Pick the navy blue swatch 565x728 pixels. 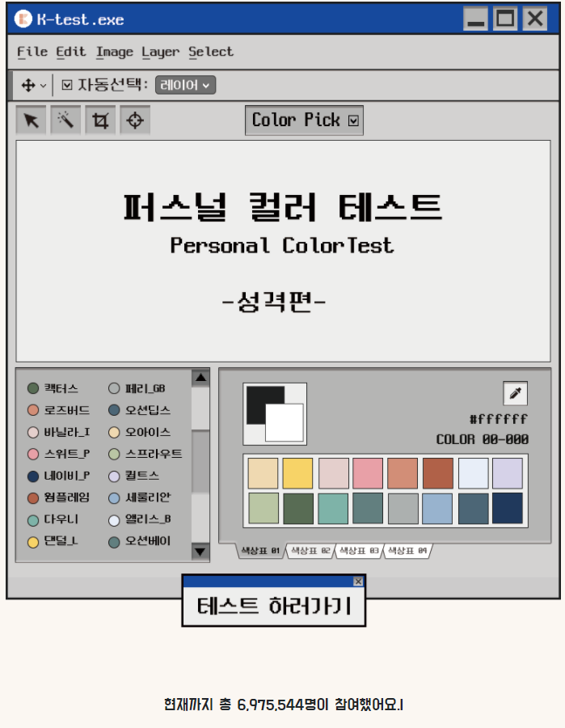(x=508, y=509)
